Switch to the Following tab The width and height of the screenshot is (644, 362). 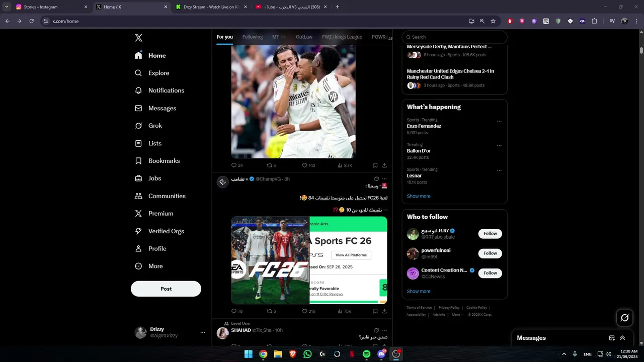coord(253,37)
